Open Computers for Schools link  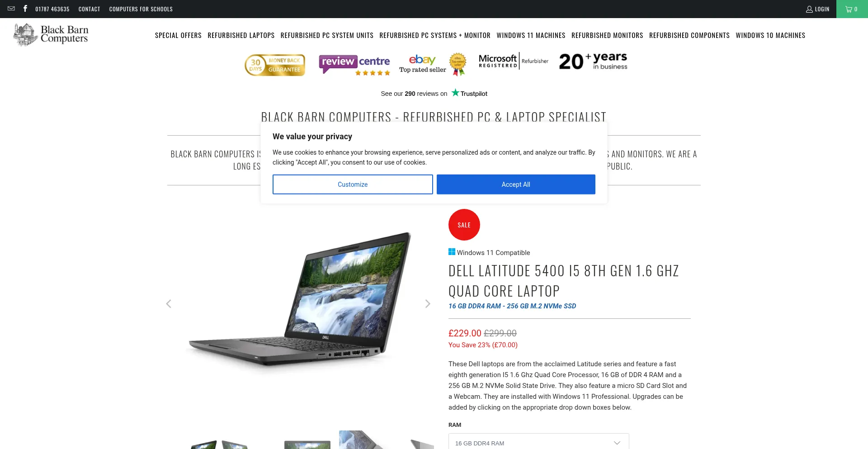[x=141, y=9]
